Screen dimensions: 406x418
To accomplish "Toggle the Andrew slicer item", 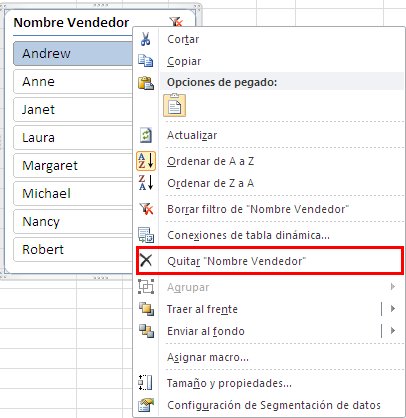I will point(73,53).
